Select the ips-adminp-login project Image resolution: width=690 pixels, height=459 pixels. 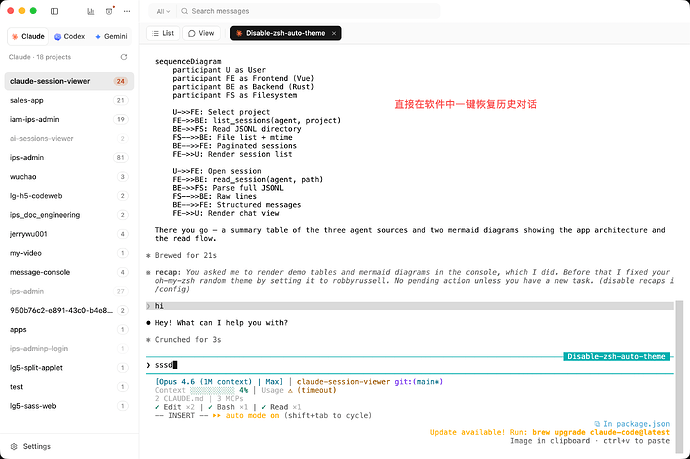pyautogui.click(x=69, y=349)
